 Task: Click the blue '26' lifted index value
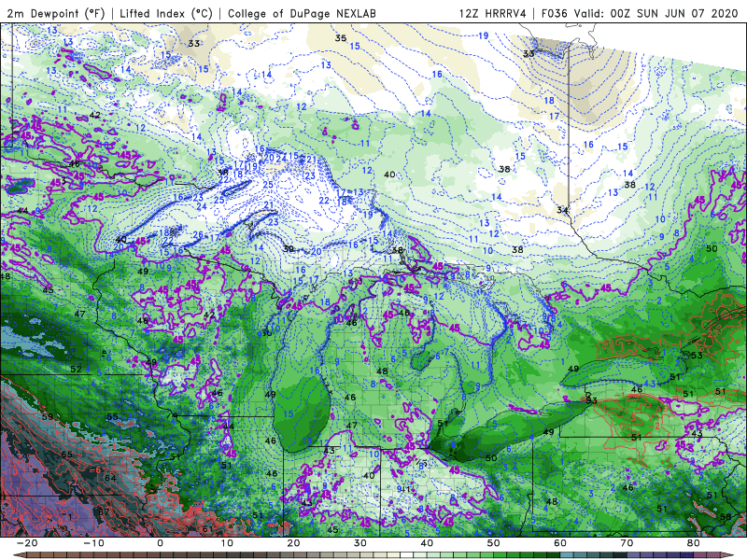coord(198,235)
